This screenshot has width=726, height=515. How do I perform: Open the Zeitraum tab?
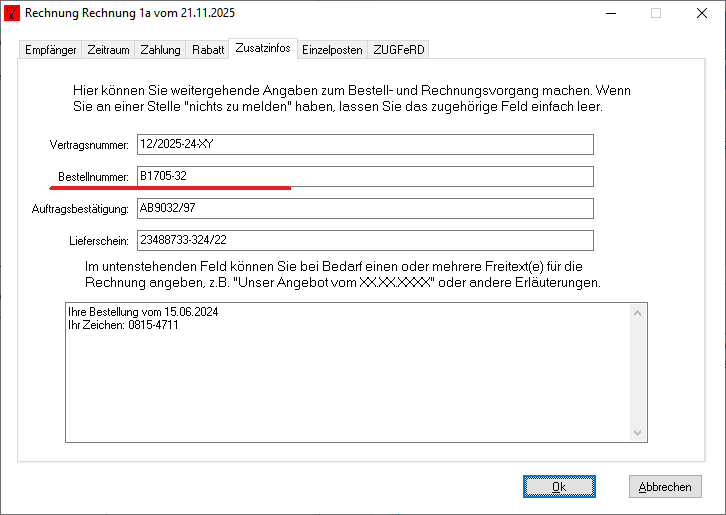coord(109,50)
